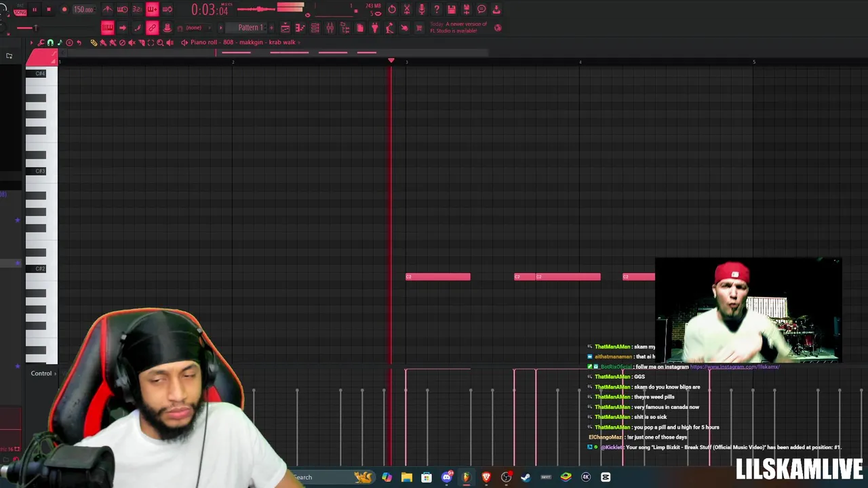This screenshot has height=488, width=868.
Task: Add a new pattern with plus button
Action: point(271,28)
